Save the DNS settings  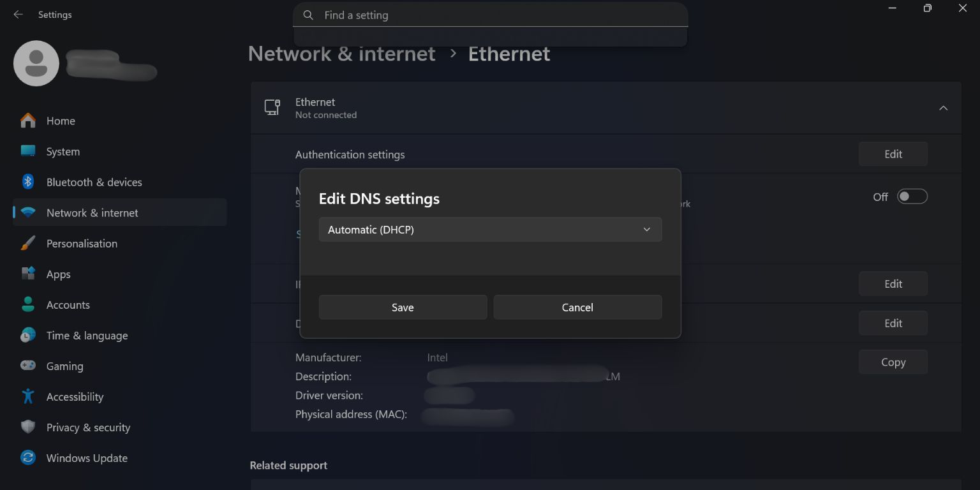(x=403, y=307)
